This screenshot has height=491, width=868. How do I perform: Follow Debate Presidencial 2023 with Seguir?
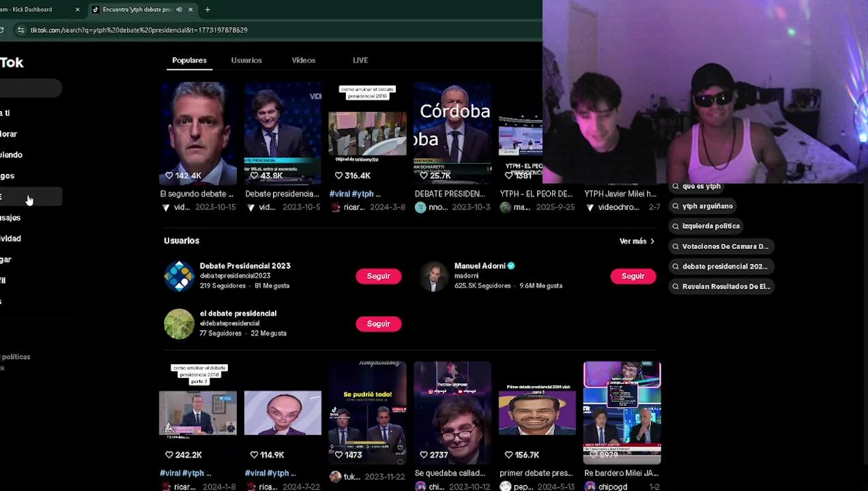pos(378,276)
